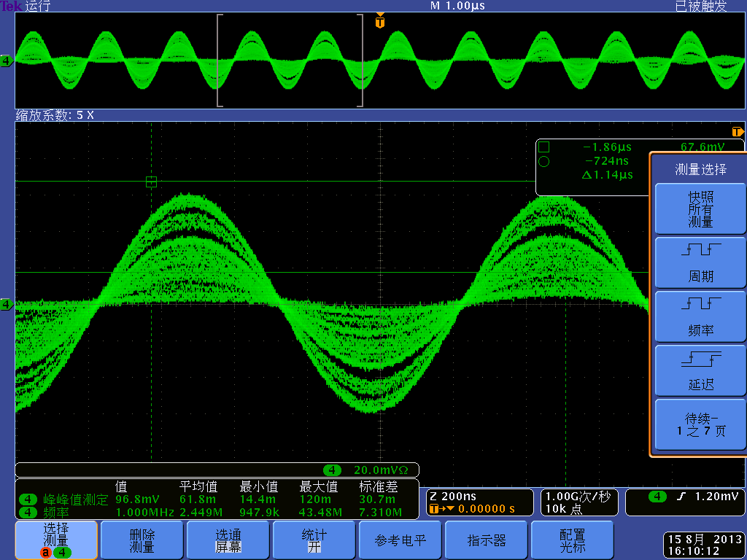Go to next page 待续 1之7页

(700, 424)
